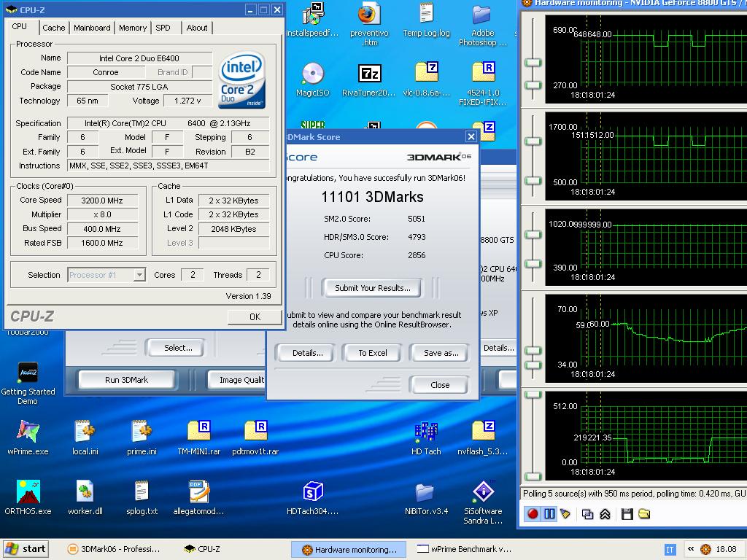
Task: Open the Windows start menu
Action: pos(25,549)
